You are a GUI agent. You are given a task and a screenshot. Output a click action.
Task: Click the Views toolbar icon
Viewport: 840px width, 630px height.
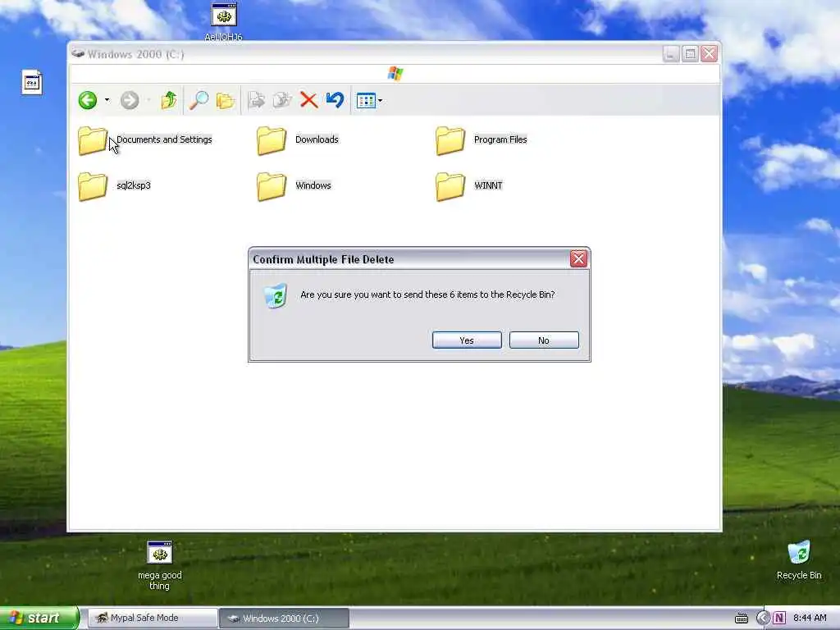(366, 101)
